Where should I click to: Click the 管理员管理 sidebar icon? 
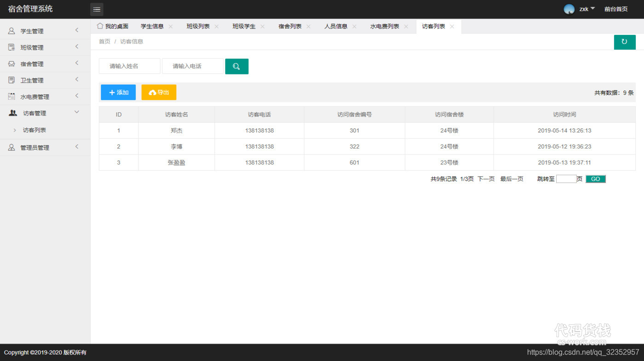click(x=11, y=148)
